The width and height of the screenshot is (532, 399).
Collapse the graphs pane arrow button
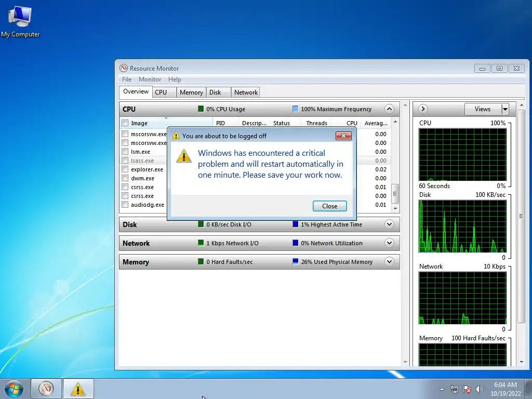pos(423,109)
